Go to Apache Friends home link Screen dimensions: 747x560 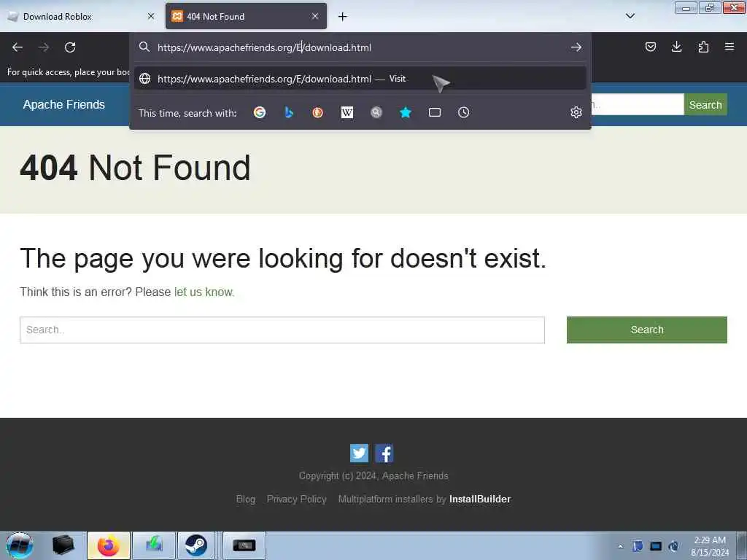point(64,104)
